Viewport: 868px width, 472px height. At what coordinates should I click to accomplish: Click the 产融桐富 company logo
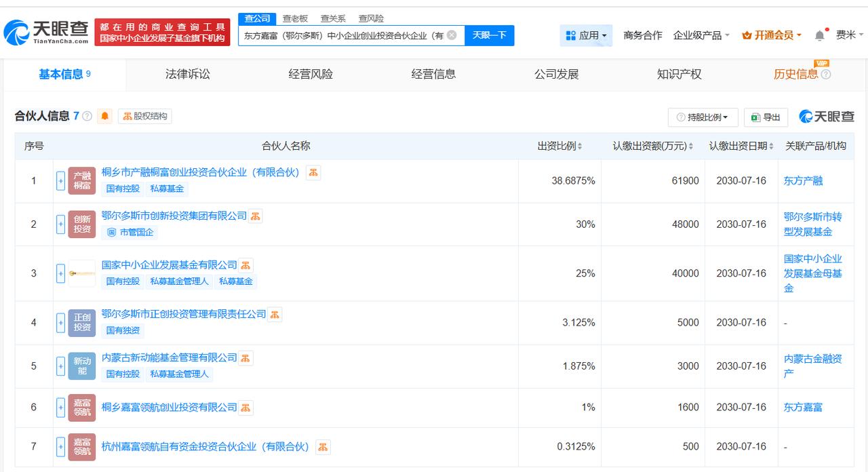click(x=82, y=181)
